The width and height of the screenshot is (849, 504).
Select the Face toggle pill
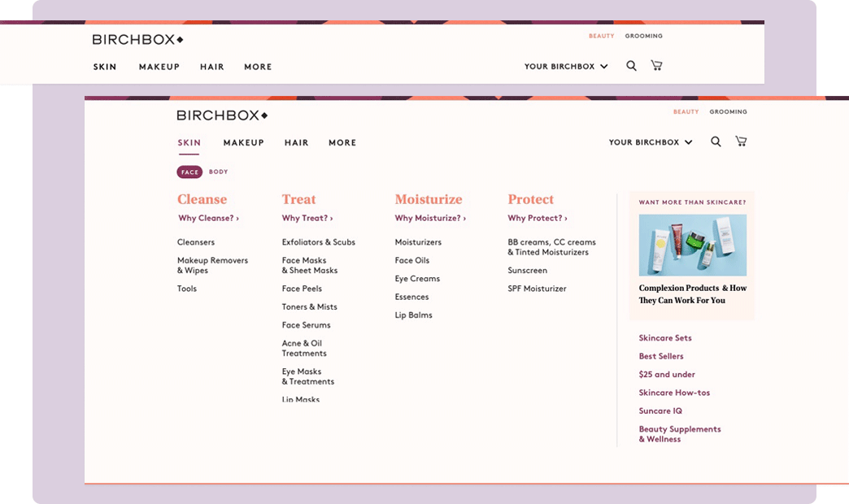pos(189,172)
